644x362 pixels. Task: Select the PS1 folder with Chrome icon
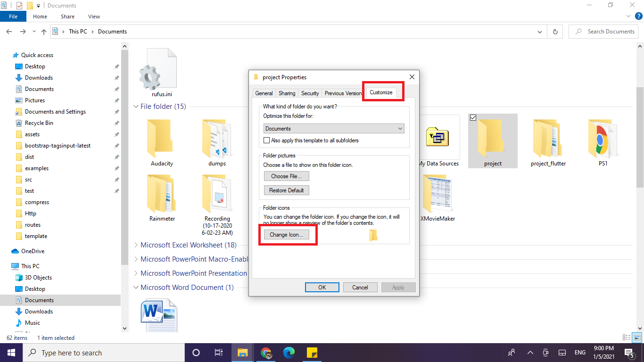pyautogui.click(x=603, y=138)
